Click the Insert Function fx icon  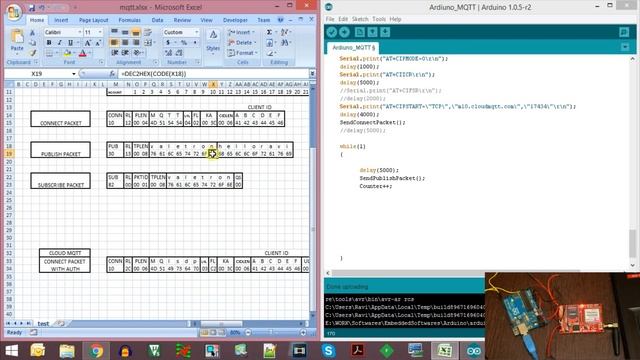tap(112, 73)
